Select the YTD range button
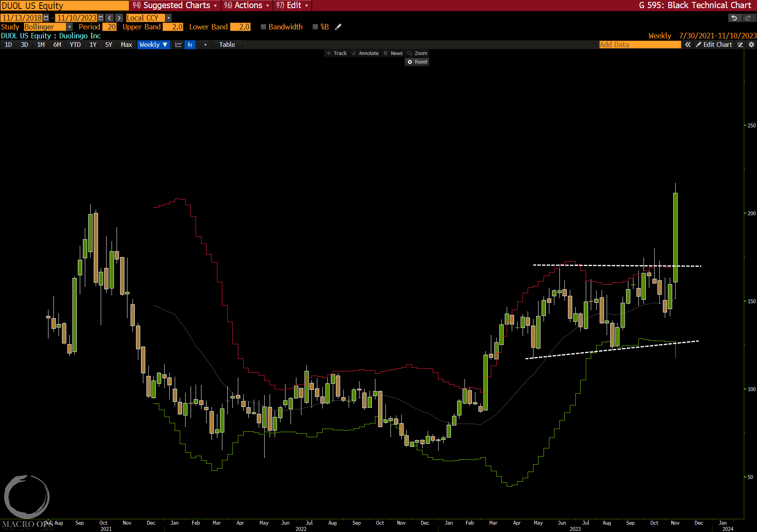The height and width of the screenshot is (532, 757). click(x=75, y=45)
